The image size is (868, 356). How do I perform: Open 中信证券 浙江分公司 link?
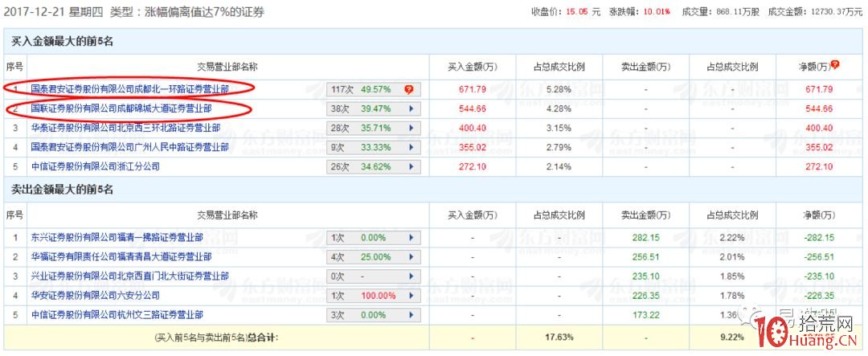pyautogui.click(x=95, y=166)
